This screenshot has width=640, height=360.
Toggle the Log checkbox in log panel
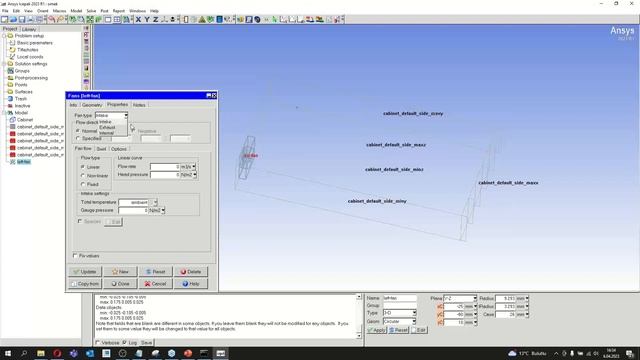tap(124, 342)
